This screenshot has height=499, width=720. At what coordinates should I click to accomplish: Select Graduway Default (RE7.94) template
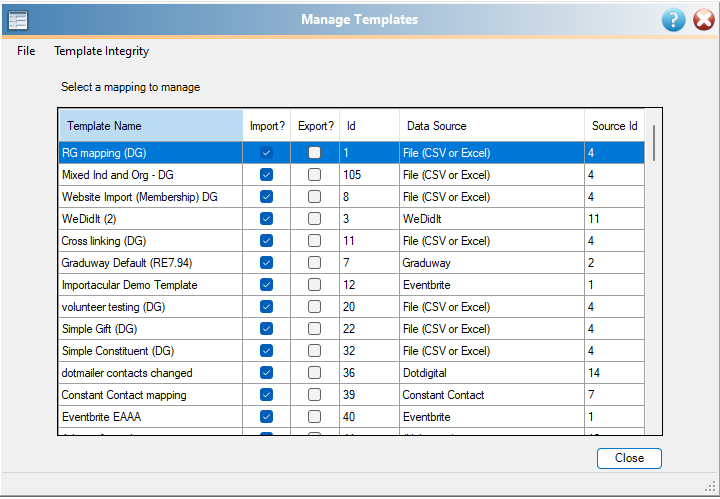[151, 263]
